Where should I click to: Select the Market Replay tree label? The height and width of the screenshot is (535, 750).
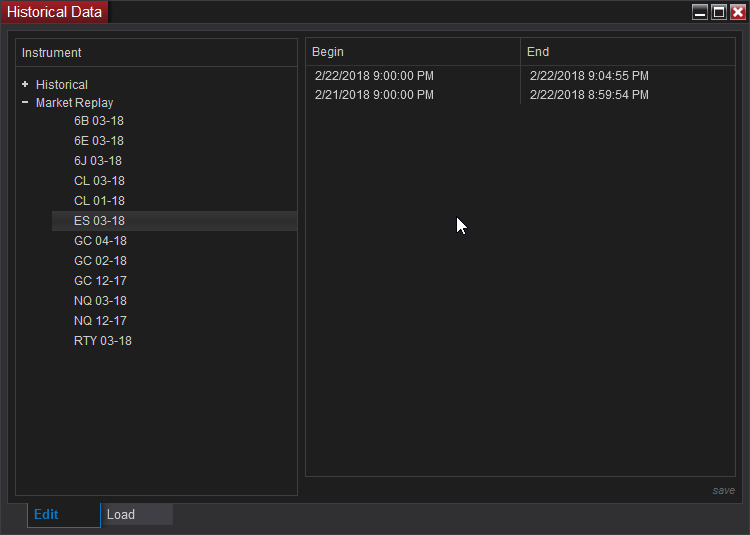75,103
